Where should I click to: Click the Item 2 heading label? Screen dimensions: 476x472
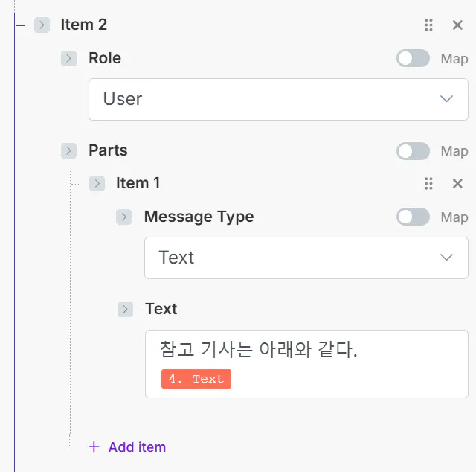pyautogui.click(x=83, y=25)
